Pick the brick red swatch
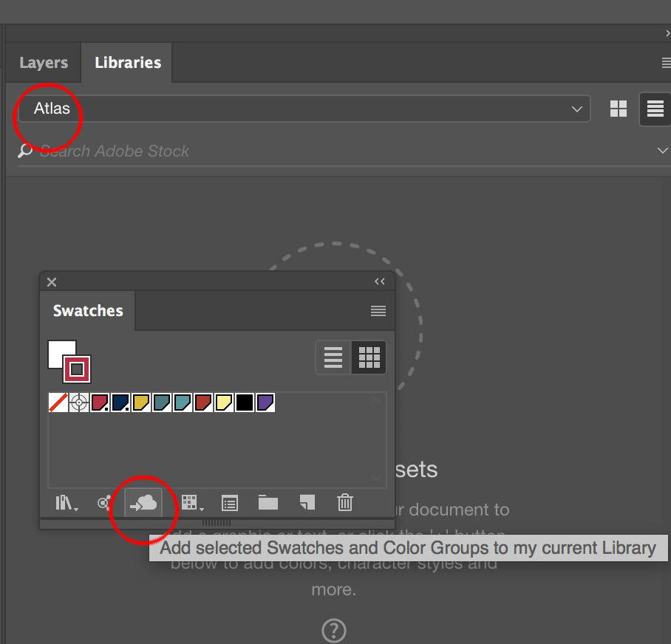 202,402
